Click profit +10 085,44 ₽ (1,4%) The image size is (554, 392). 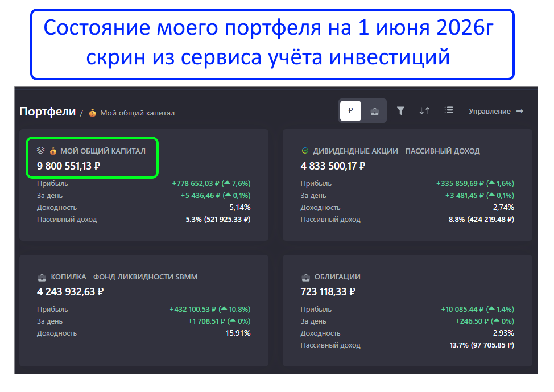pyautogui.click(x=477, y=310)
